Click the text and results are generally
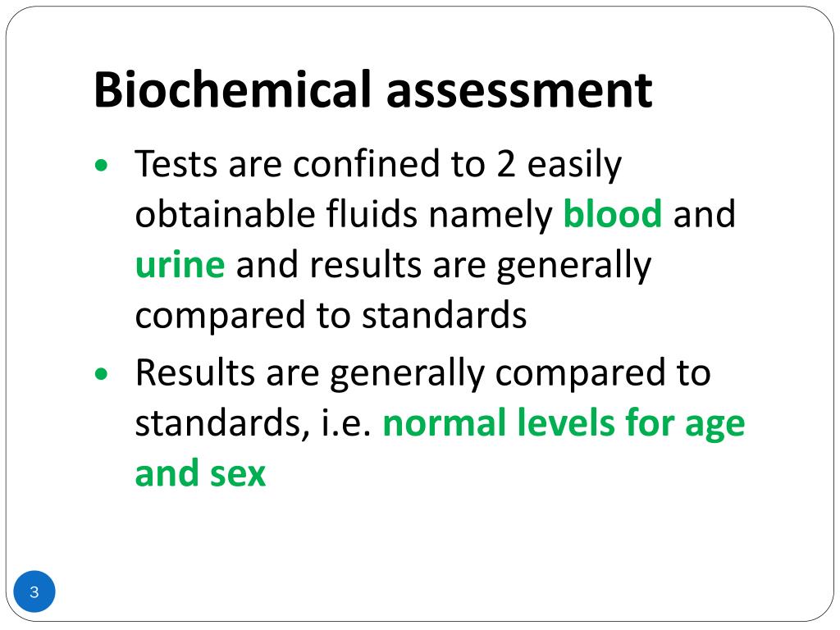 click(x=444, y=266)
